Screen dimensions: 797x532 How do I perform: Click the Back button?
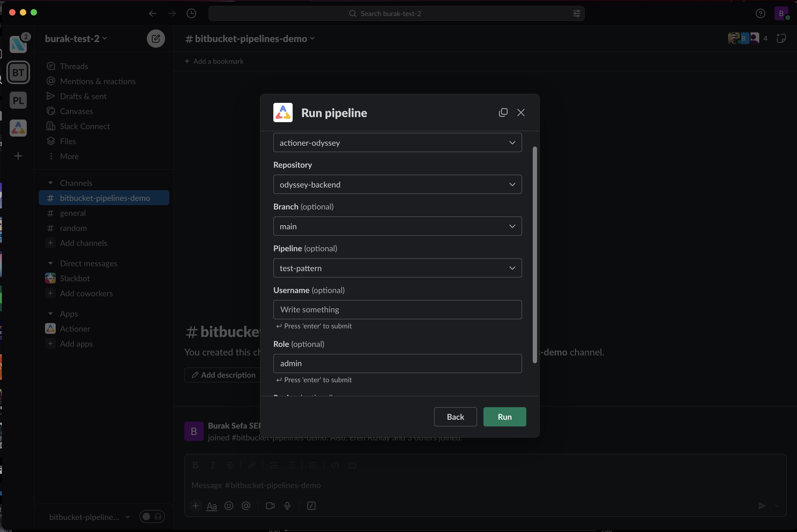455,417
